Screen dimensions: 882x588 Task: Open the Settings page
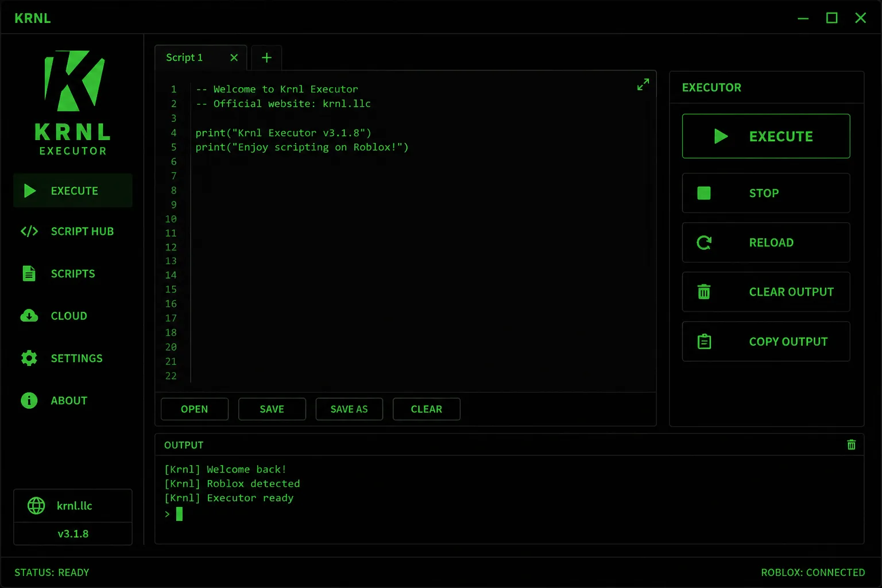[73, 358]
